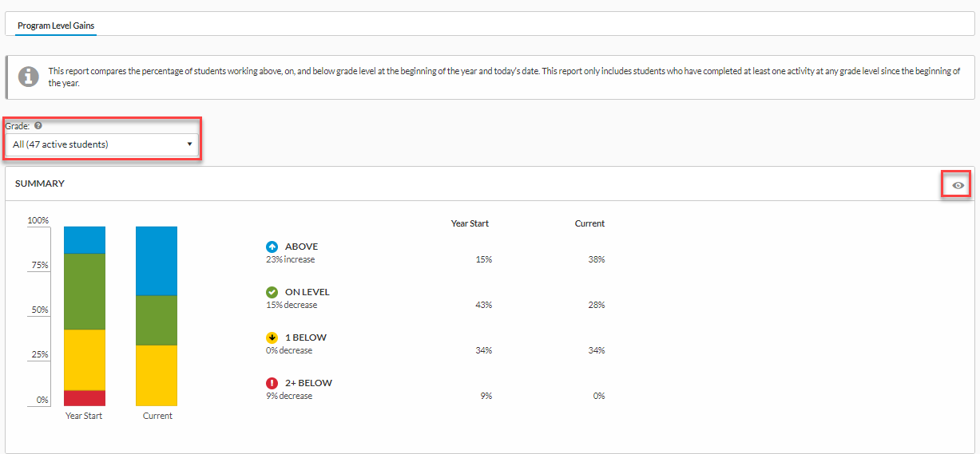Click the red exclamation 2+ BELOW icon
This screenshot has height=454, width=980.
pos(272,383)
